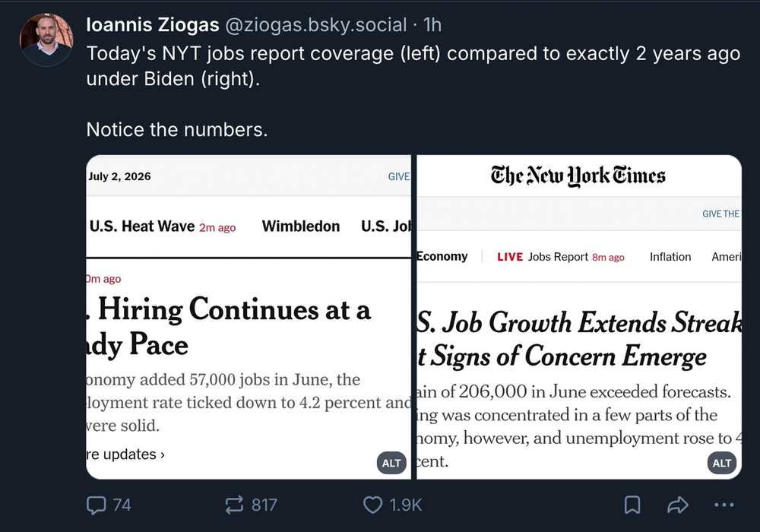View the 1.9K likes count
This screenshot has width=760, height=532.
pyautogui.click(x=406, y=505)
